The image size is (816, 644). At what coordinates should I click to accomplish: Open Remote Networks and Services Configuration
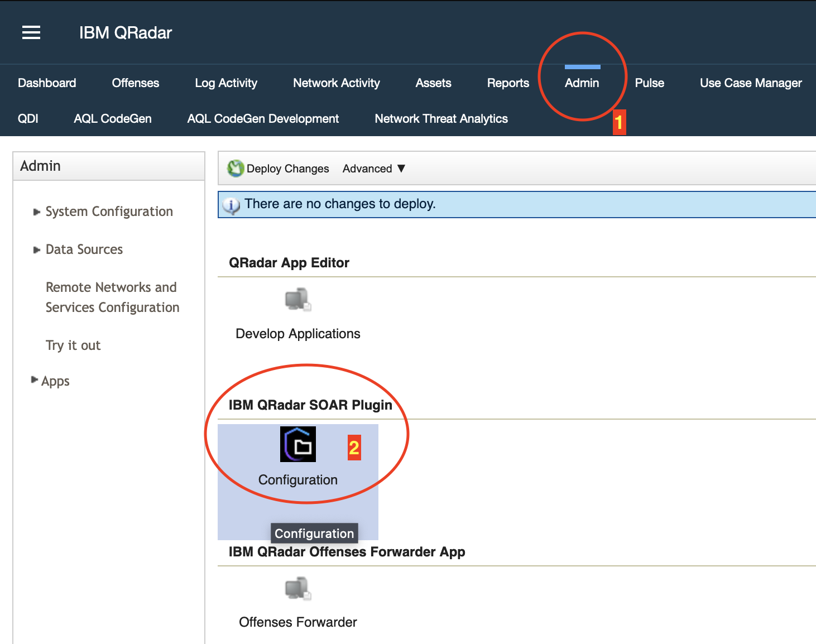point(112,297)
